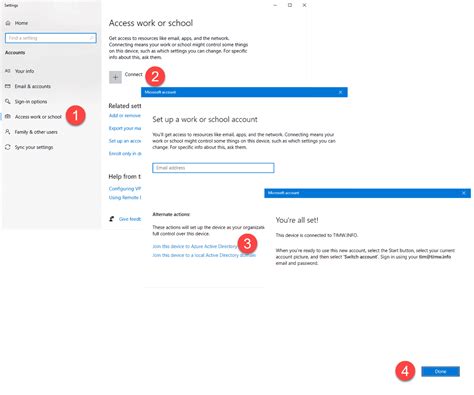Open the Enroll only in device link

click(125, 154)
